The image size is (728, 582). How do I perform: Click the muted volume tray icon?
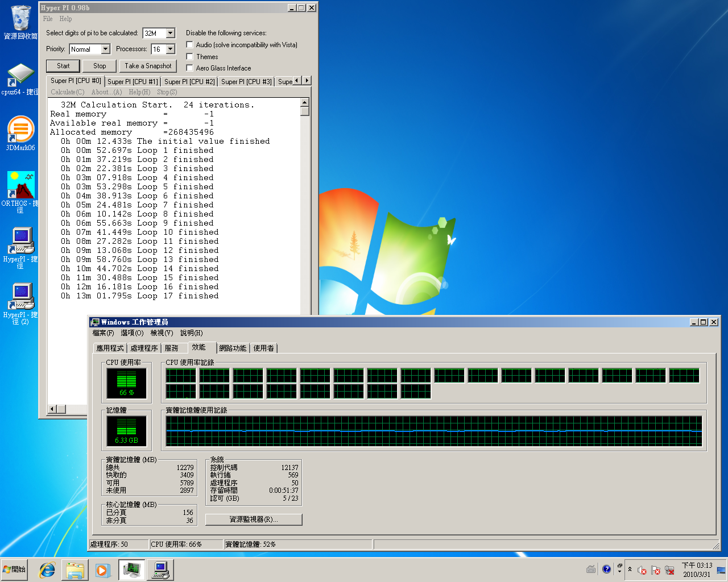point(642,570)
